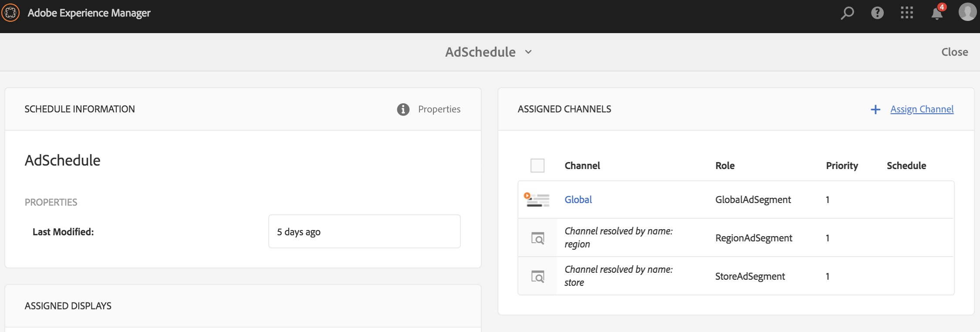Select the StoreAdSegment role row
Screen dimensions: 980x332
point(750,276)
